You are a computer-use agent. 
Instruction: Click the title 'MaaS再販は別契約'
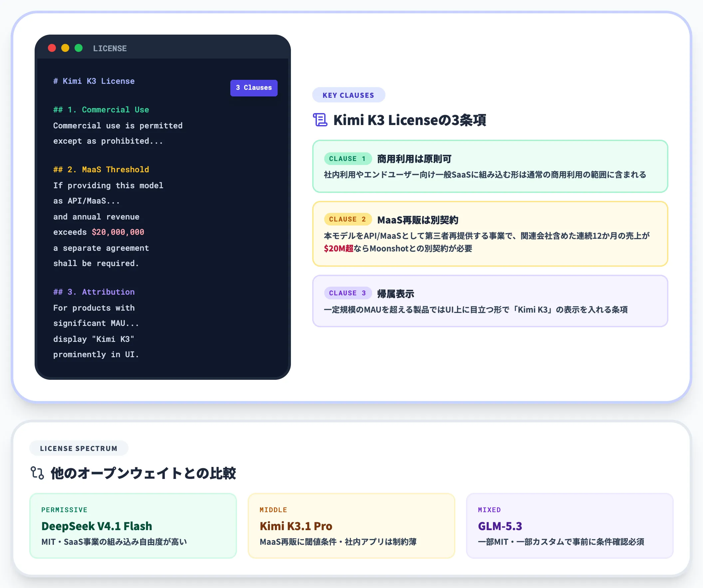[x=418, y=220]
